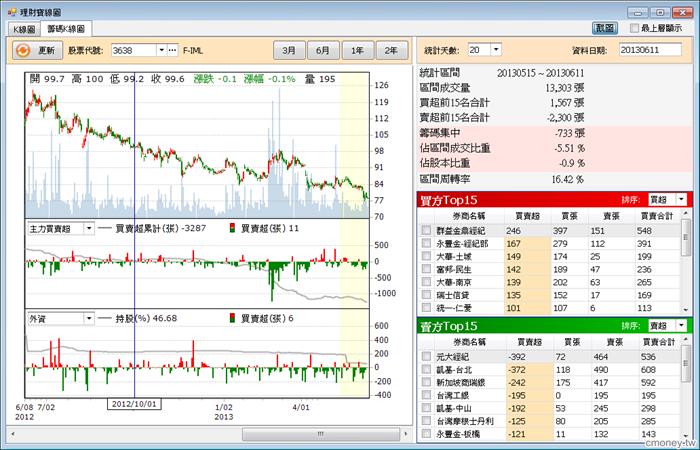
Task: Check the 新加坡商瑞銀 row checkbox
Action: pyautogui.click(x=426, y=383)
